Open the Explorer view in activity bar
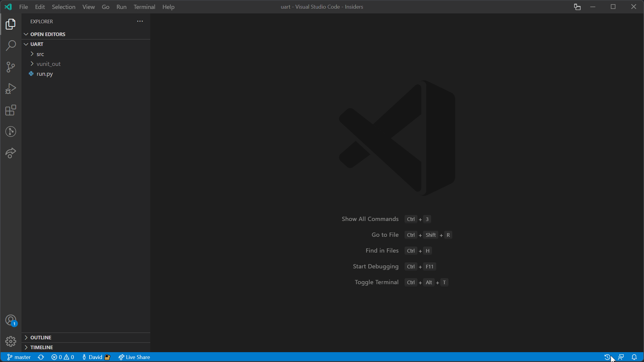The width and height of the screenshot is (644, 362). click(11, 24)
